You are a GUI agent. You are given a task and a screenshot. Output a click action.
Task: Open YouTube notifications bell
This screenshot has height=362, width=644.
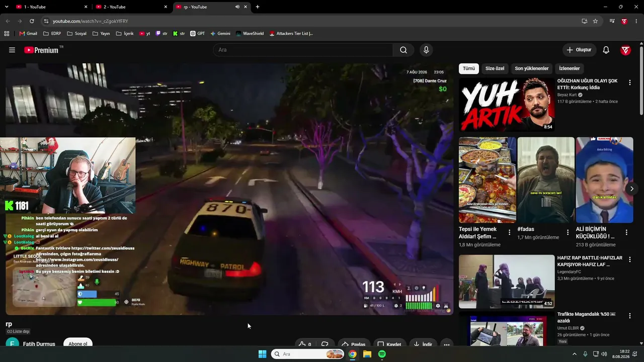(x=606, y=50)
